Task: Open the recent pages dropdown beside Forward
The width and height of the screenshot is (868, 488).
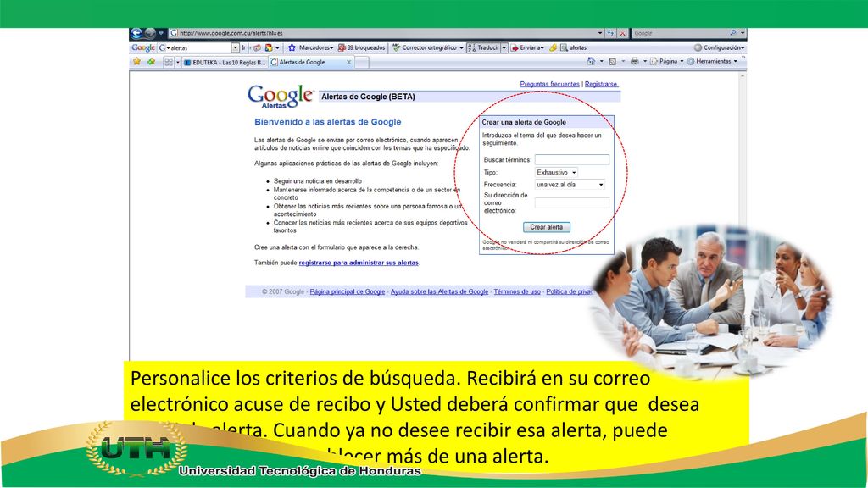Action: 161,33
